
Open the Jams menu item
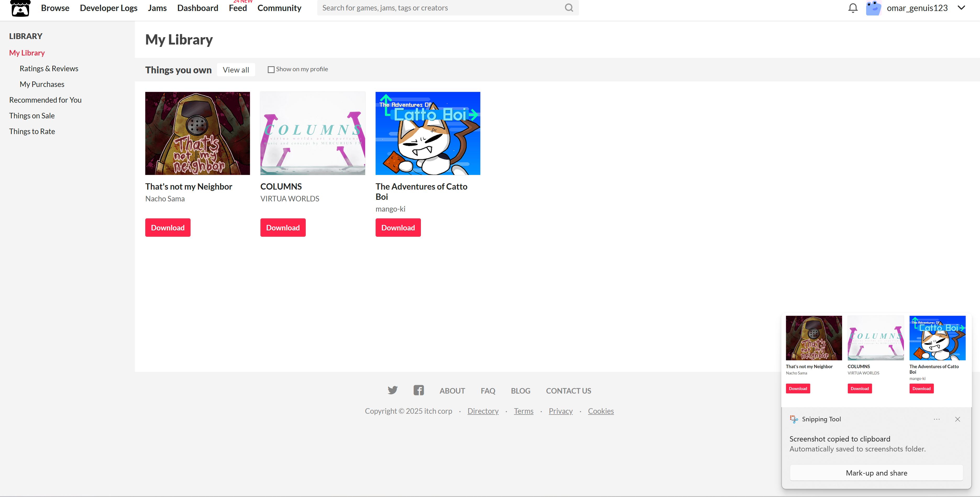pyautogui.click(x=157, y=8)
